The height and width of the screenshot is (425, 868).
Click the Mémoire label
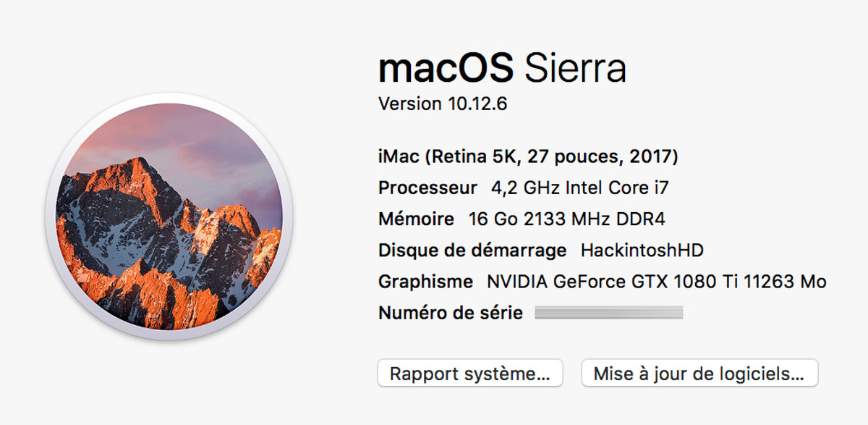(x=416, y=219)
